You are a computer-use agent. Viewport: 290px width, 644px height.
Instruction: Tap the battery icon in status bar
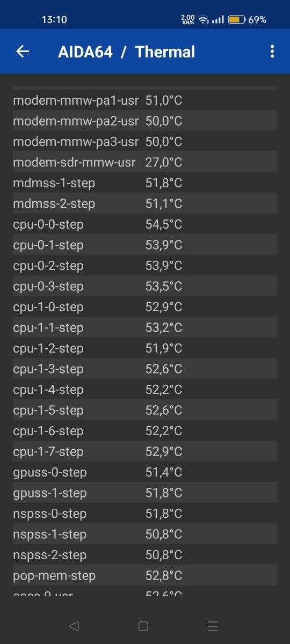click(x=236, y=20)
